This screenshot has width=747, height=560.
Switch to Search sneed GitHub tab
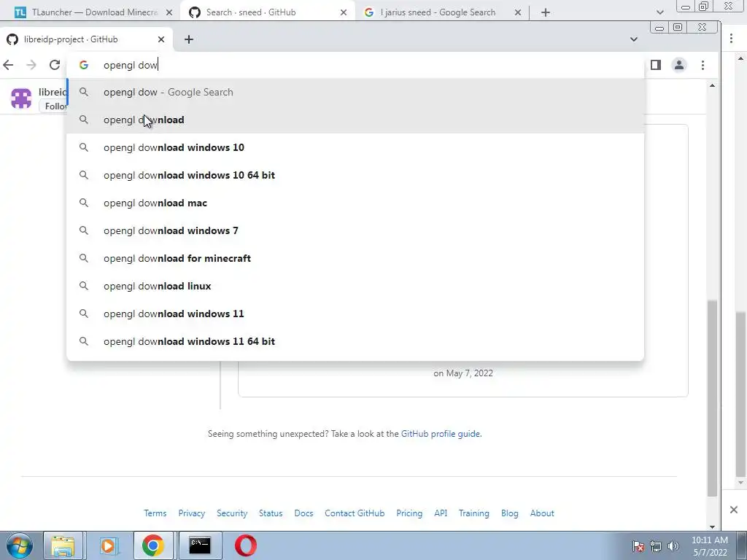click(268, 12)
